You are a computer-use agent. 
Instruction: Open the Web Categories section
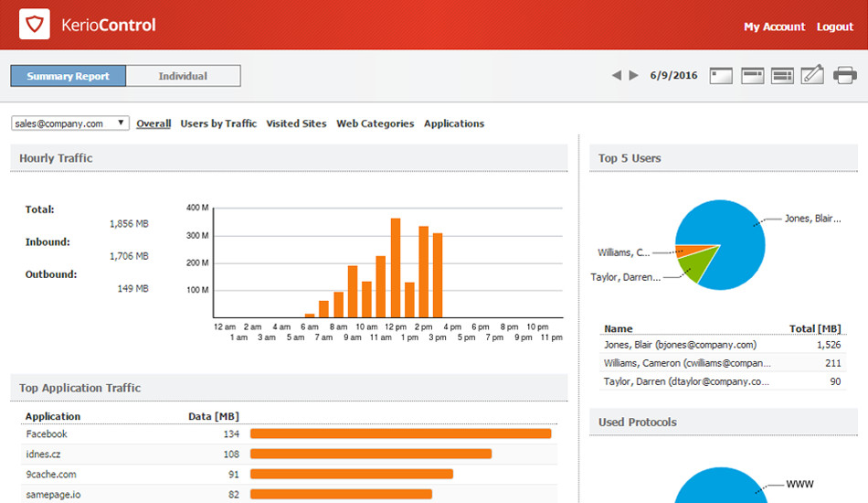[376, 123]
